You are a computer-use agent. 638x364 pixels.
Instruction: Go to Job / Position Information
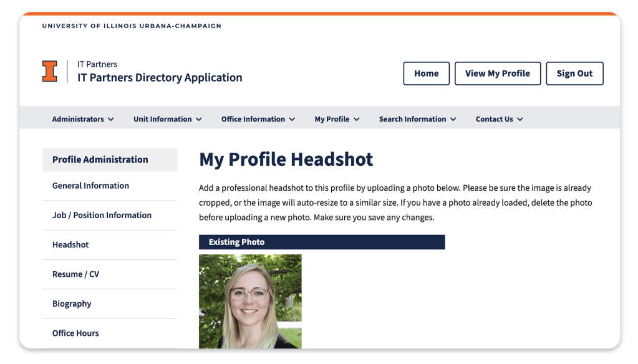[x=102, y=215]
